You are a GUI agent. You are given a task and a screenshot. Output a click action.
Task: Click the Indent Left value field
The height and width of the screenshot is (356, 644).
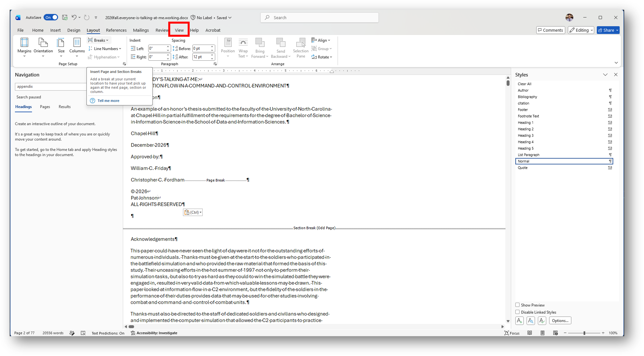157,48
